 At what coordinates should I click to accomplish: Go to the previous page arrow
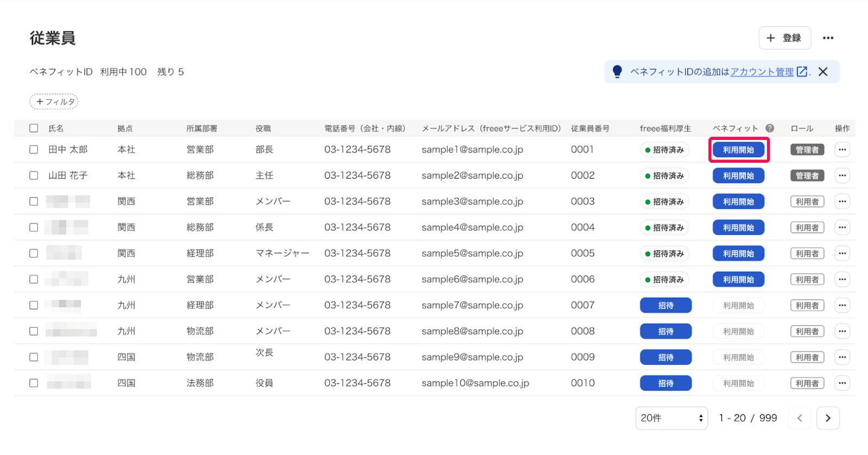pos(800,418)
